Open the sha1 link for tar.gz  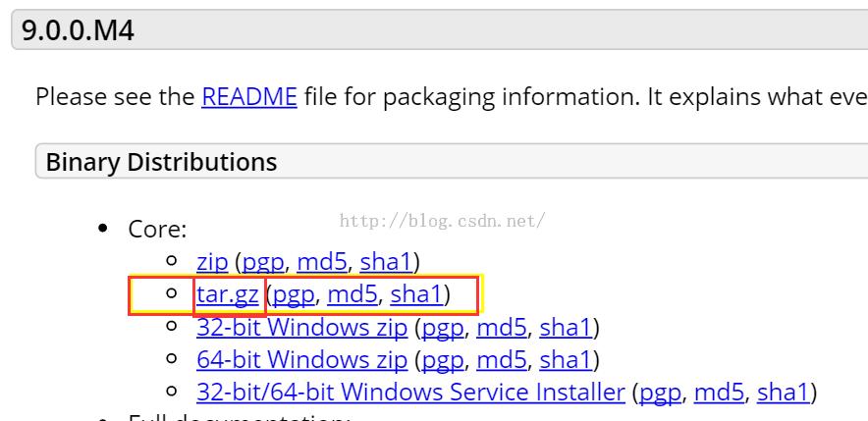(416, 294)
